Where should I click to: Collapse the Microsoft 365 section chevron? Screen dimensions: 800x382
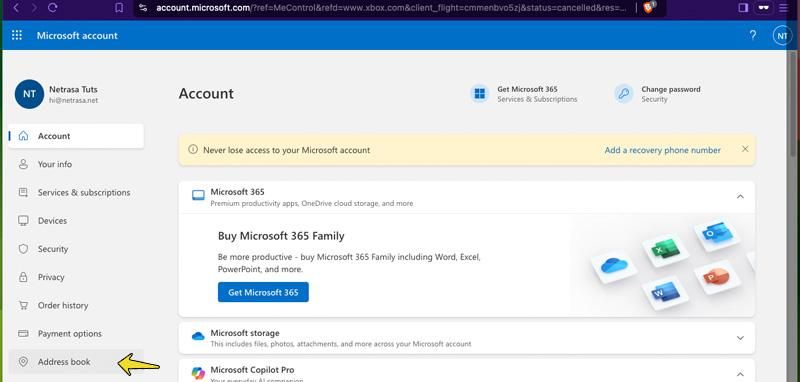(740, 196)
